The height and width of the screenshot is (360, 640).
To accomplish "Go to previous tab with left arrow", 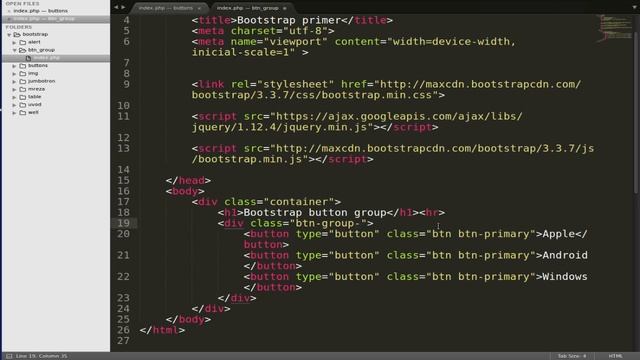I will (116, 7).
